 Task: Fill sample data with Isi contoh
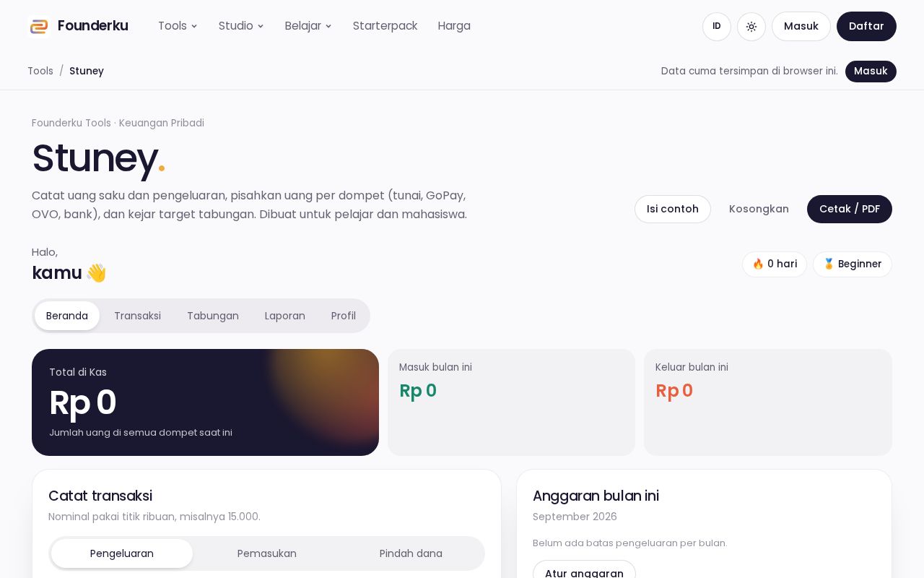click(x=673, y=209)
